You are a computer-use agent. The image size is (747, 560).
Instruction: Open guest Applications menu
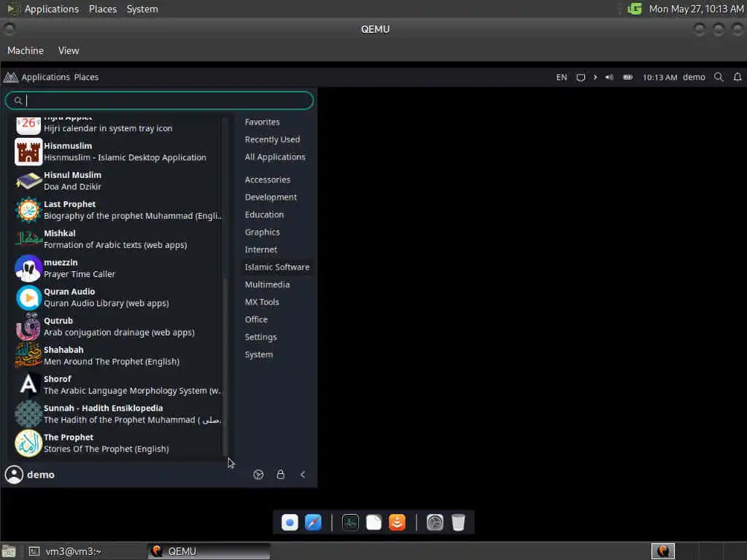tap(46, 77)
